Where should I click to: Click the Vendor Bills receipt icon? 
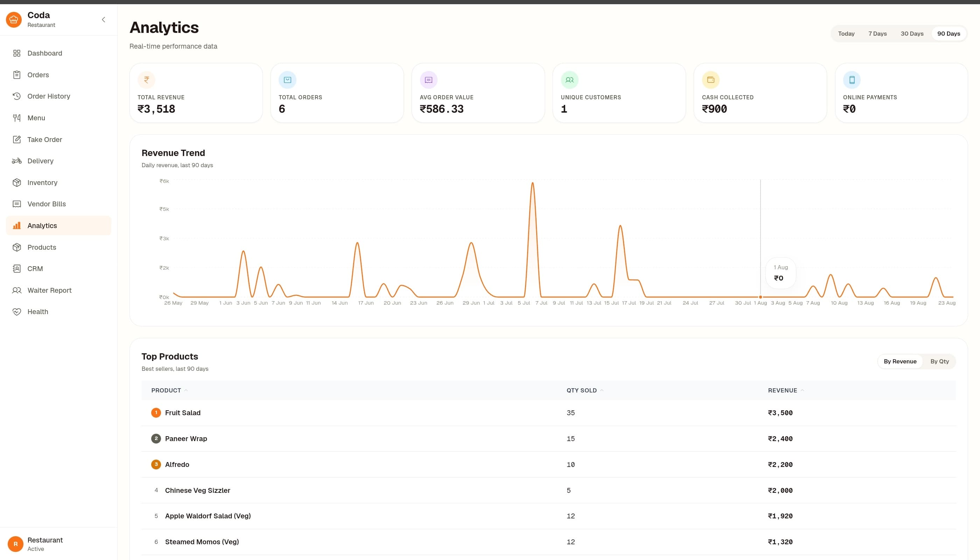tap(16, 204)
